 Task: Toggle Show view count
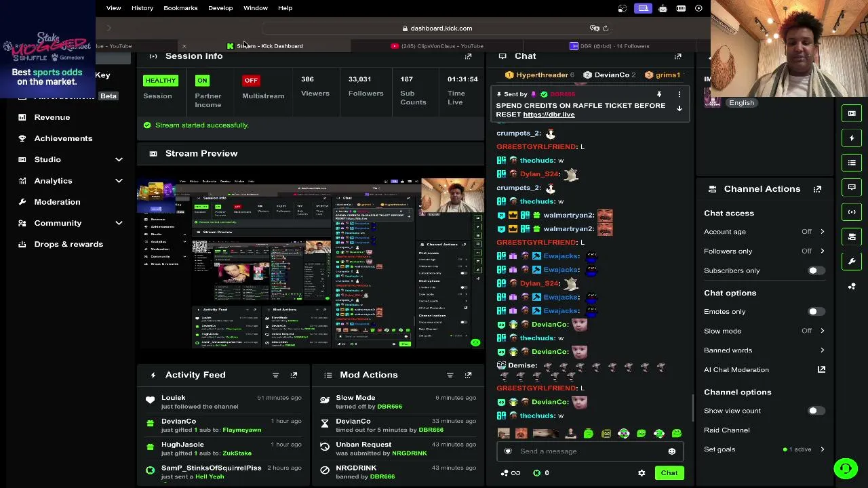pos(816,411)
